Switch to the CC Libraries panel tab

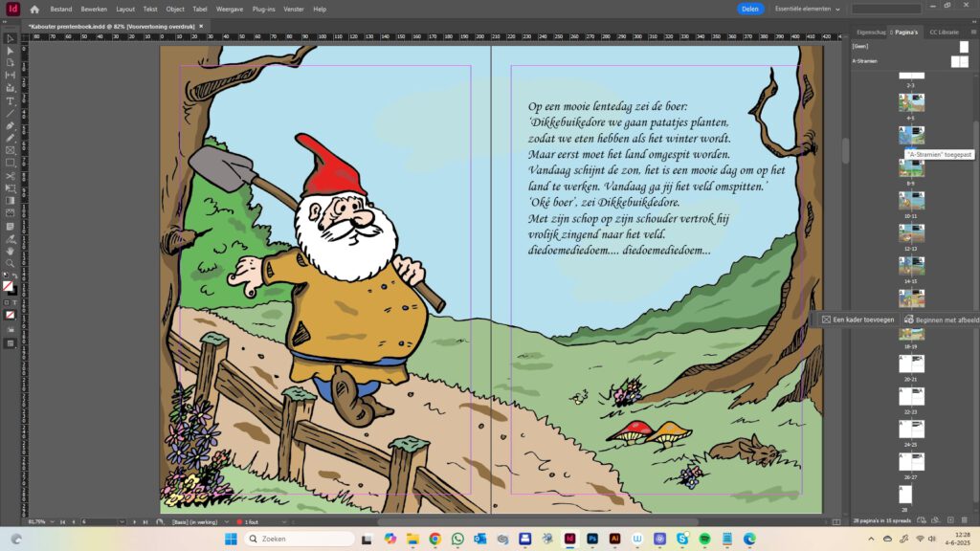pos(944,32)
